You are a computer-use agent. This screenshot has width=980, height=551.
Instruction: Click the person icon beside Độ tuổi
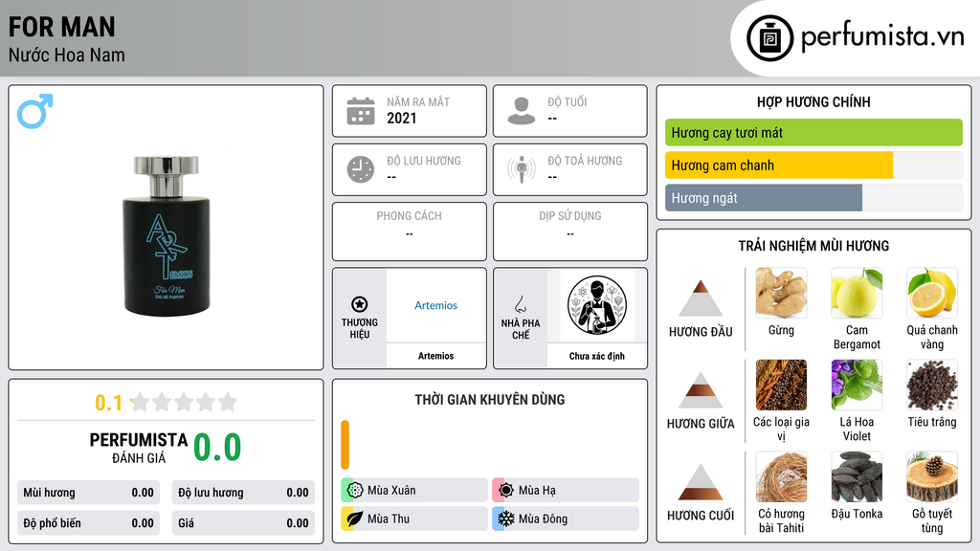point(522,111)
